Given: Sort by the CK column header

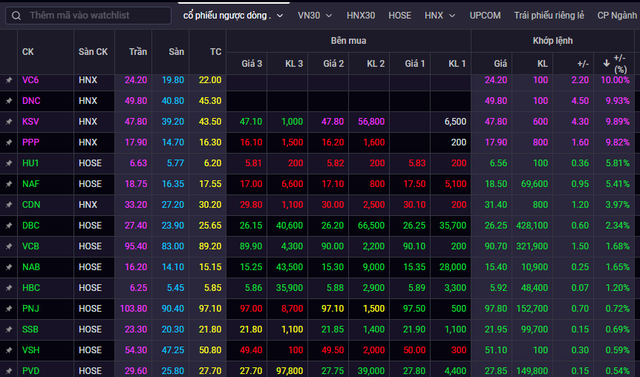Looking at the screenshot, I should click(28, 52).
